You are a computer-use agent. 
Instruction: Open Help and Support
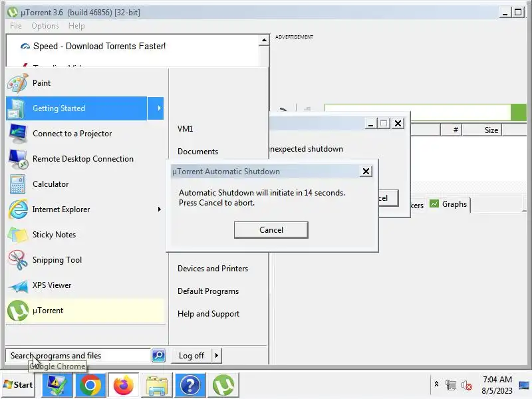coord(208,314)
